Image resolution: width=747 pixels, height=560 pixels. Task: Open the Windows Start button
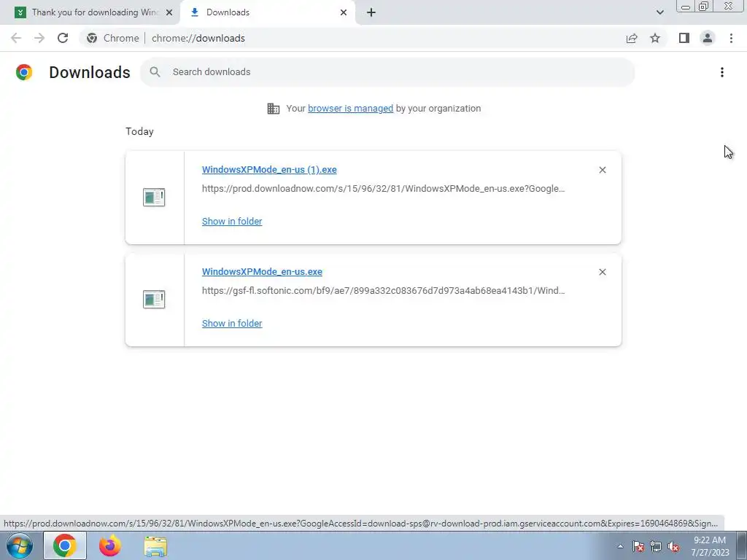(20, 545)
